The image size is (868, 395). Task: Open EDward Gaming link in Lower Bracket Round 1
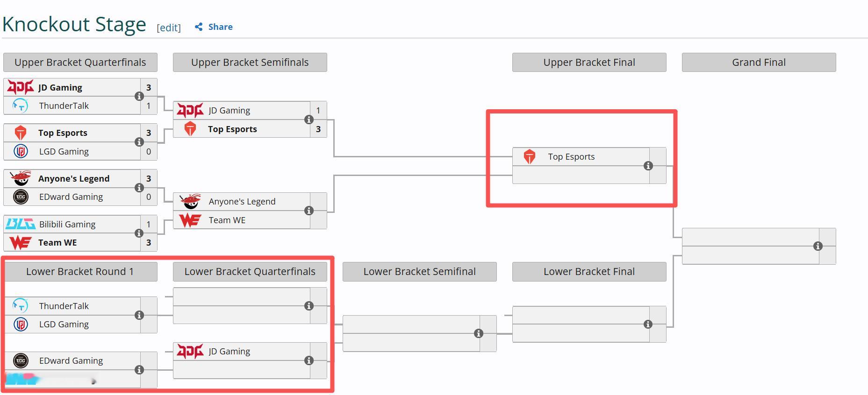tap(71, 360)
